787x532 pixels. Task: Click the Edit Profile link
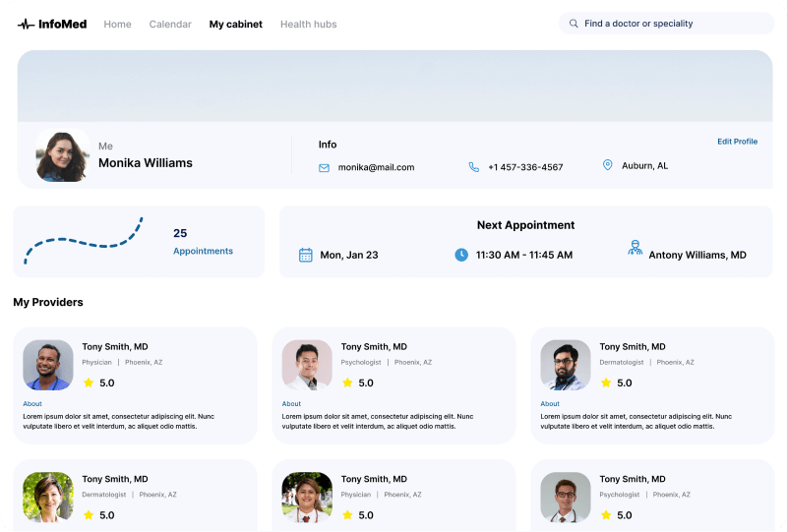click(737, 142)
